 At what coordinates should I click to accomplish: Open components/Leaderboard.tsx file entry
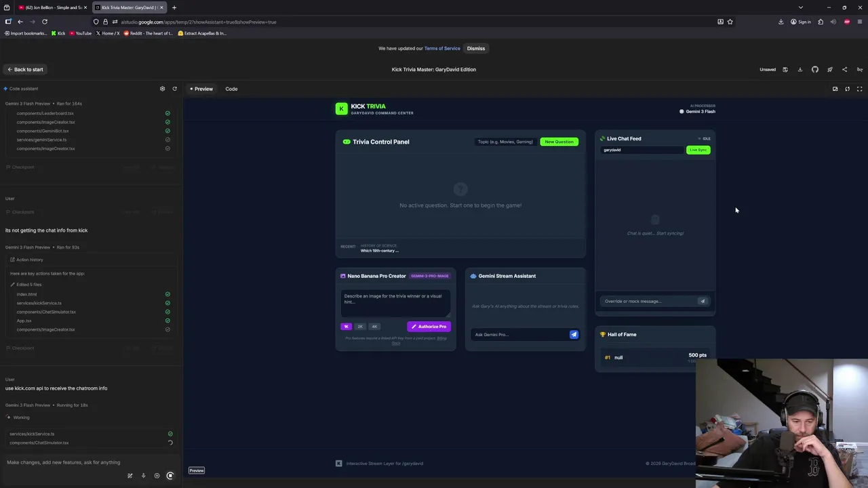click(x=45, y=113)
